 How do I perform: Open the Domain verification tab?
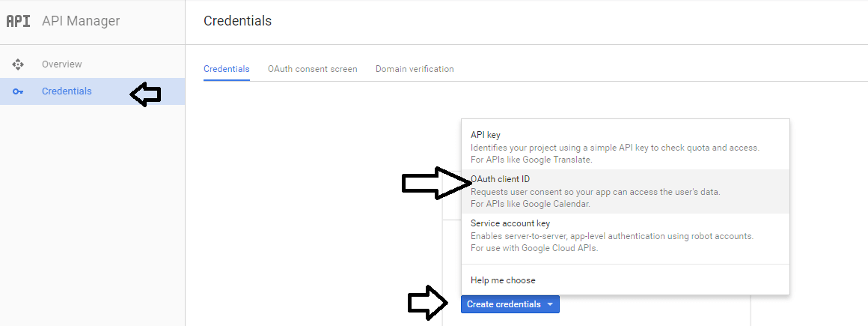(415, 69)
